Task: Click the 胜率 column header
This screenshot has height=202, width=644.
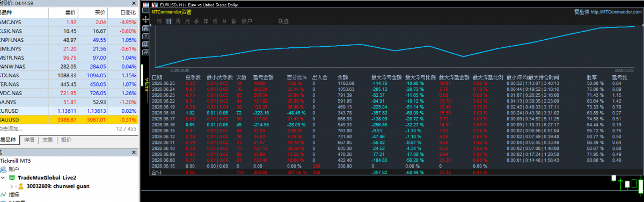Action: coord(591,77)
